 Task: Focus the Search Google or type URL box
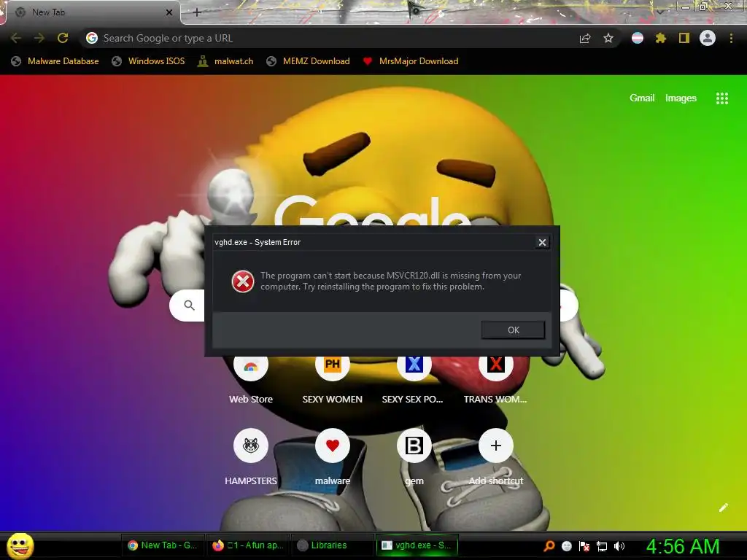point(329,38)
